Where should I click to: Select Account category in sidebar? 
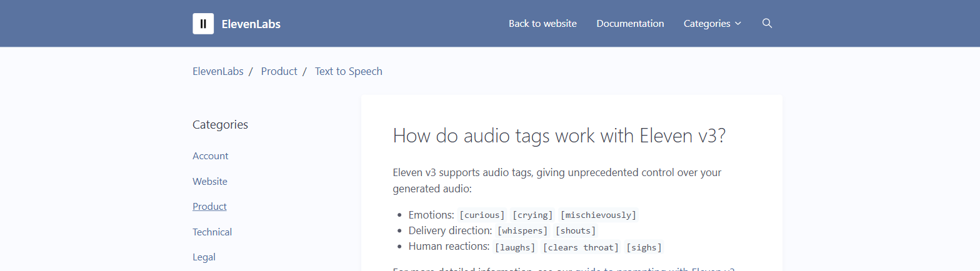pyautogui.click(x=211, y=156)
